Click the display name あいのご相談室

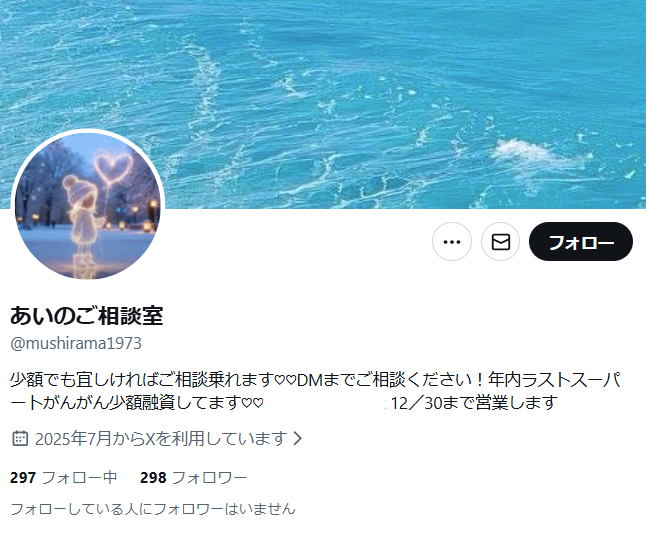pos(87,316)
